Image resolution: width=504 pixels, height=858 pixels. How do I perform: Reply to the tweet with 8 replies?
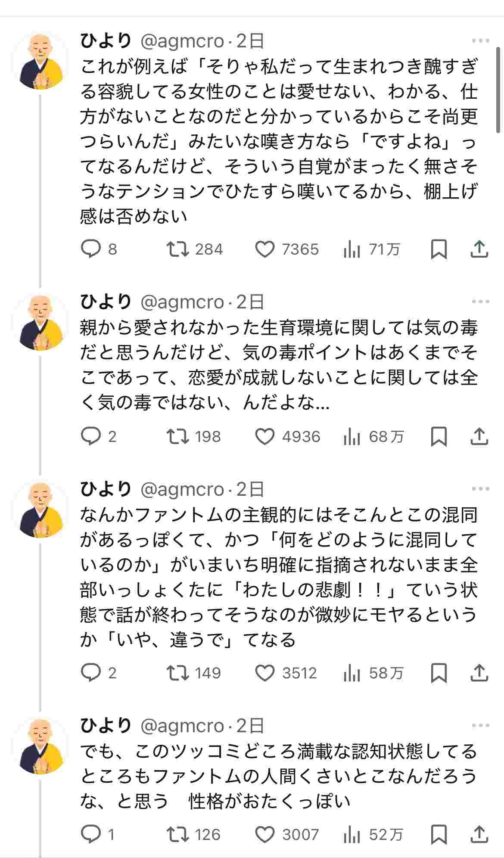[90, 249]
